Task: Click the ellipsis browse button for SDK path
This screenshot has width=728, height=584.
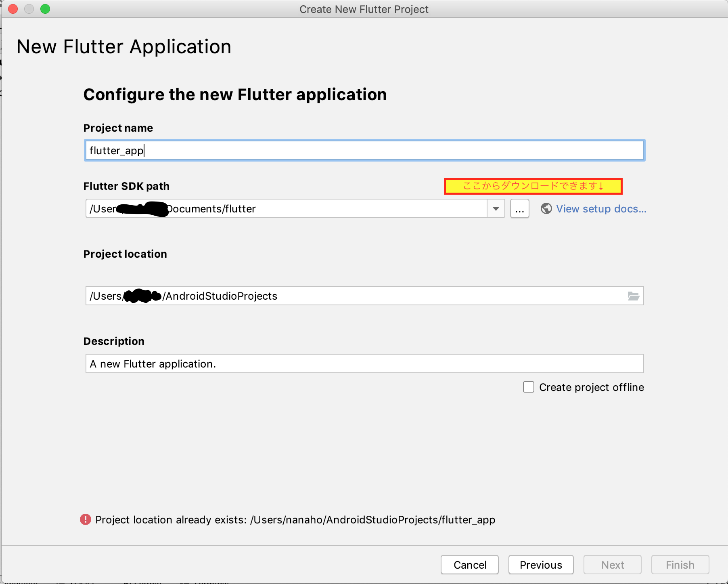Action: click(x=519, y=209)
